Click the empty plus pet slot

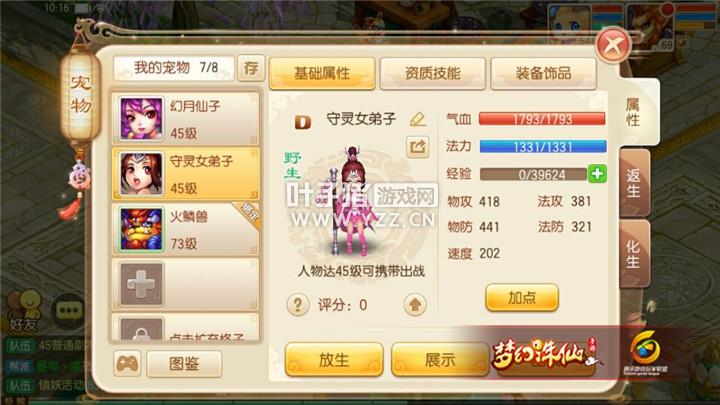point(186,284)
